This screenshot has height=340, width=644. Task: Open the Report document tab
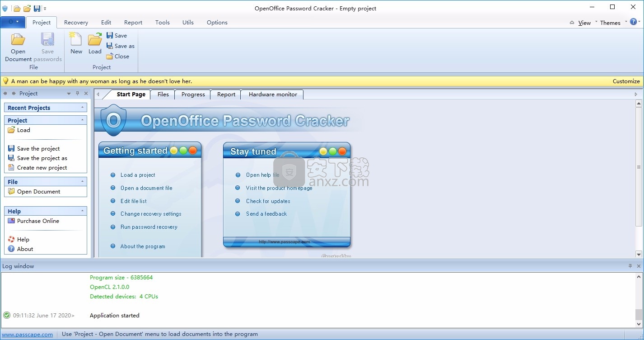[226, 94]
